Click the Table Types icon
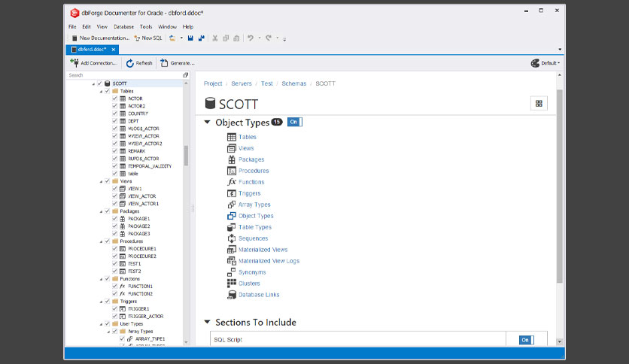Viewport: 629px width, 364px height. pyautogui.click(x=232, y=227)
